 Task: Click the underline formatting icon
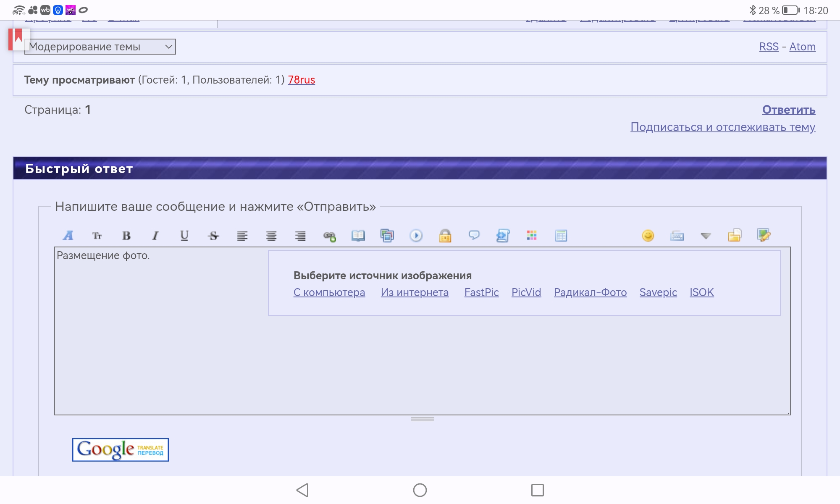[184, 236]
